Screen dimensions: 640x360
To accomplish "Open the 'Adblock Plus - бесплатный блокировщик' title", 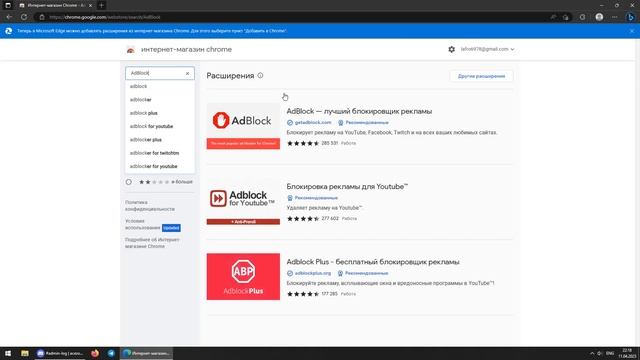I will coord(373,262).
